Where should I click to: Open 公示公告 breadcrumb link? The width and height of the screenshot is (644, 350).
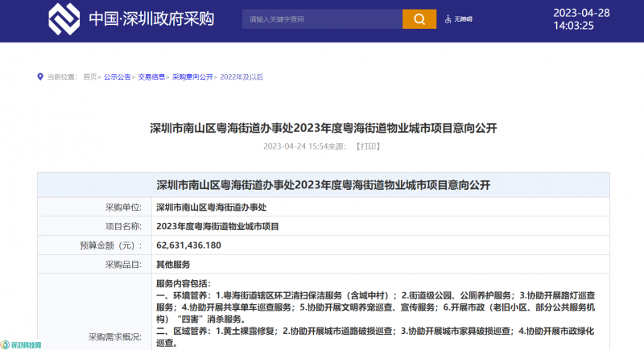point(118,77)
